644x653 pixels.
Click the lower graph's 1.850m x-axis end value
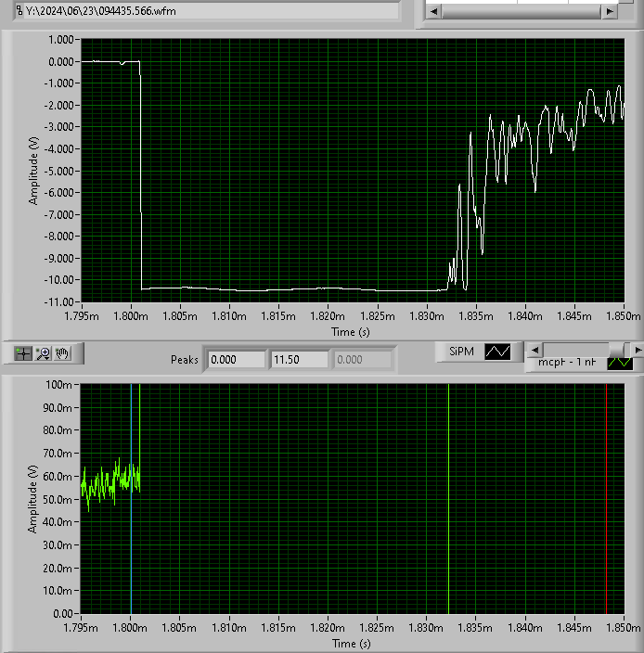coord(624,628)
